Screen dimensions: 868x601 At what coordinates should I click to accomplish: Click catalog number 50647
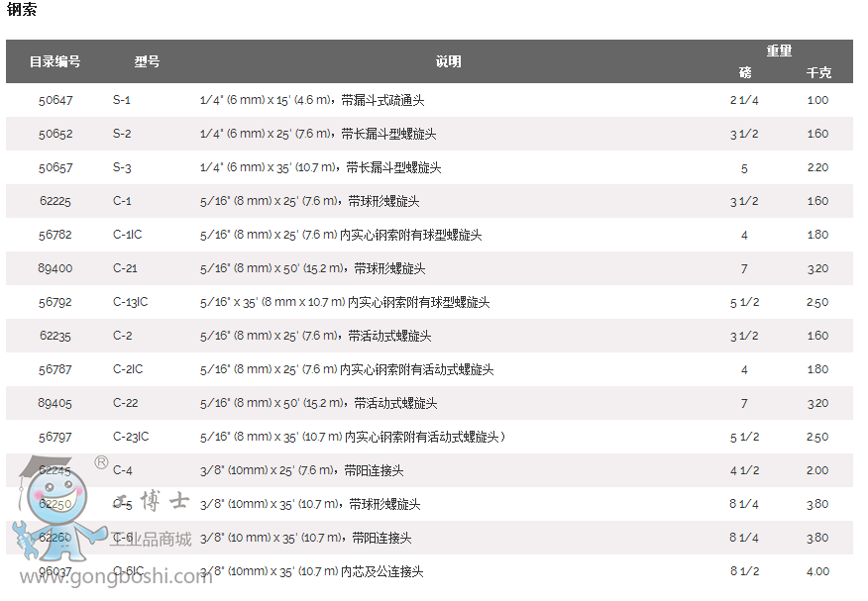click(55, 100)
